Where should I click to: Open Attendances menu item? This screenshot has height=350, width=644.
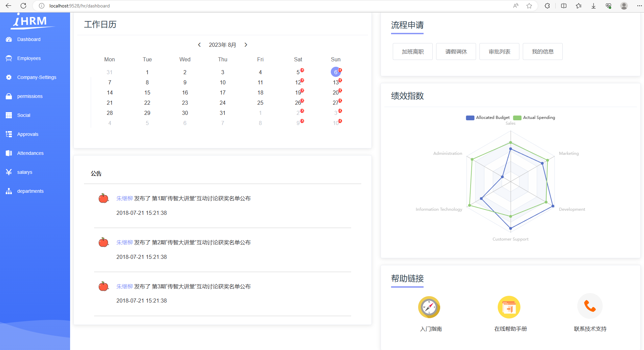pyautogui.click(x=35, y=153)
